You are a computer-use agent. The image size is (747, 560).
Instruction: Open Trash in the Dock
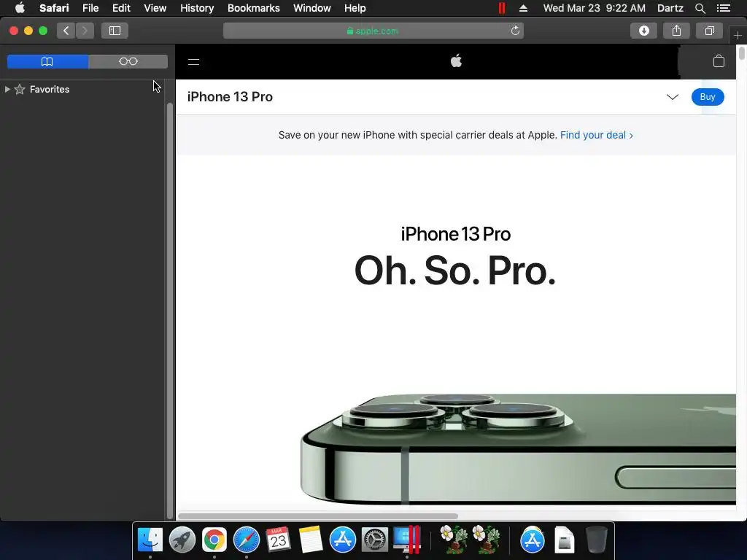[596, 540]
